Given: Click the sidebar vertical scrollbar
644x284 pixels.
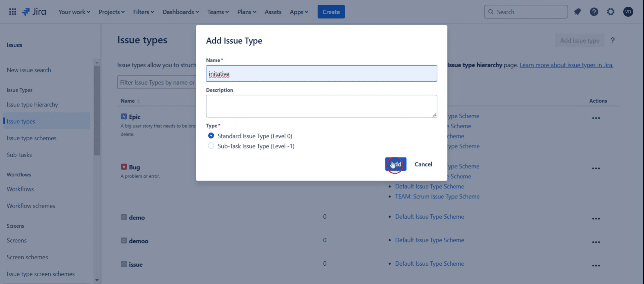Looking at the screenshot, I should coord(97,110).
